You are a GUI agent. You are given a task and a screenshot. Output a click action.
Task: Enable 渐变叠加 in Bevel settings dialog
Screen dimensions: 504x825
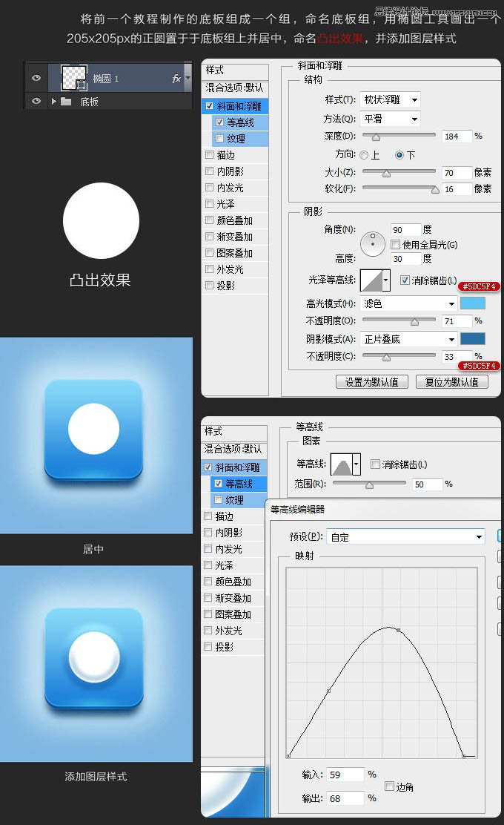(209, 236)
